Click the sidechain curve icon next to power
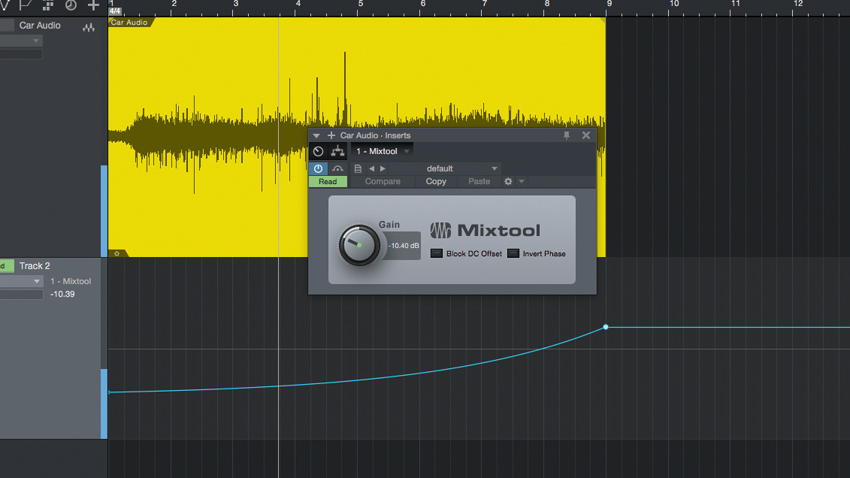The width and height of the screenshot is (850, 478). 337,169
